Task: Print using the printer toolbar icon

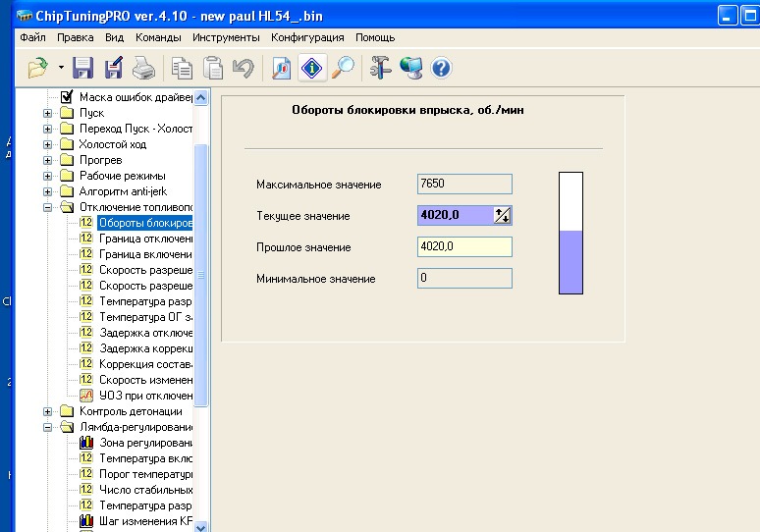Action: point(144,68)
